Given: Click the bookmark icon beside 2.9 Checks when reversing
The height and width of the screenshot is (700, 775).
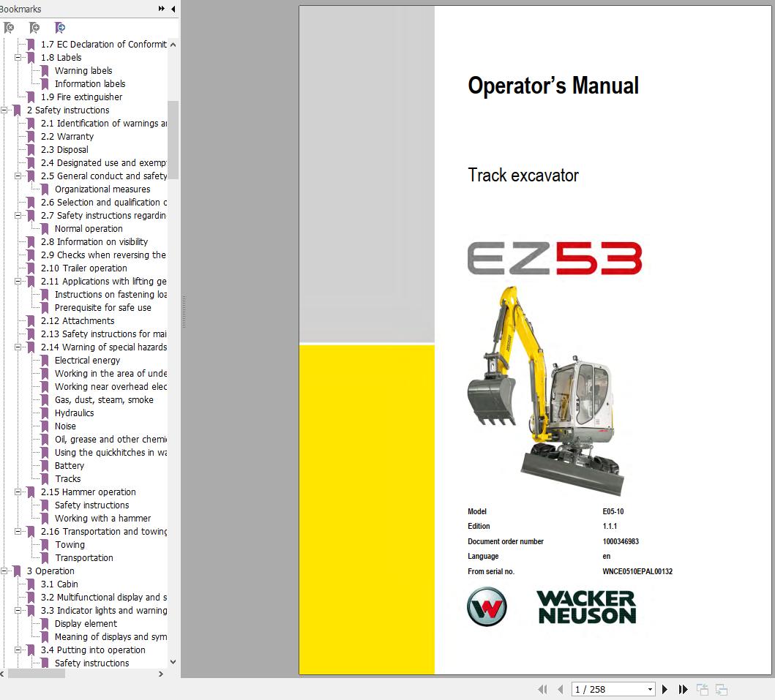Looking at the screenshot, I should 31,255.
